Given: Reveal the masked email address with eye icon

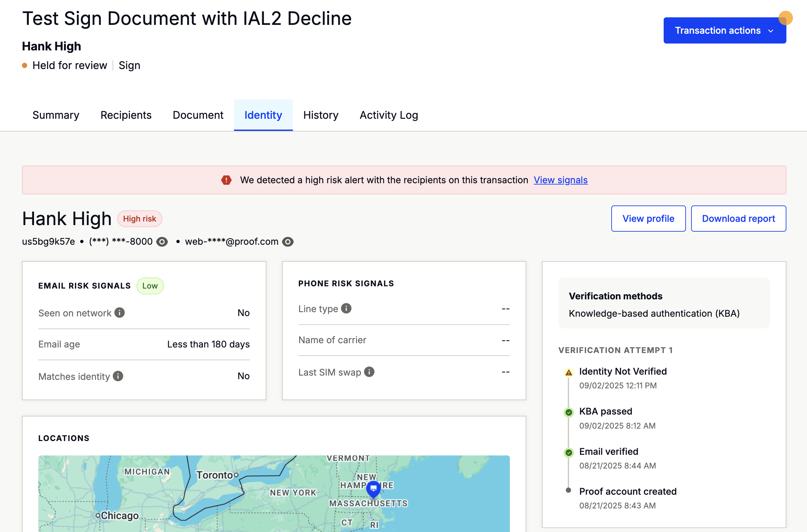Looking at the screenshot, I should tap(288, 241).
